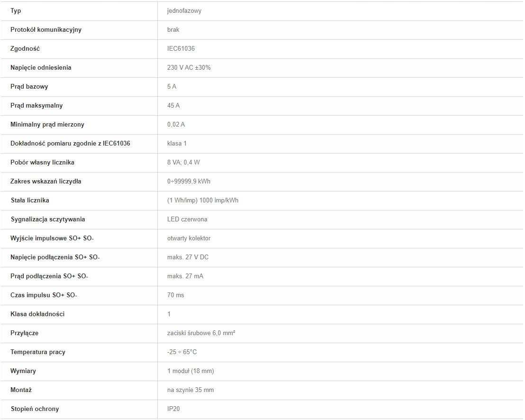
Task: Click 'Wyjście impulsowe SO+ SO-' label
Action: [x=52, y=238]
